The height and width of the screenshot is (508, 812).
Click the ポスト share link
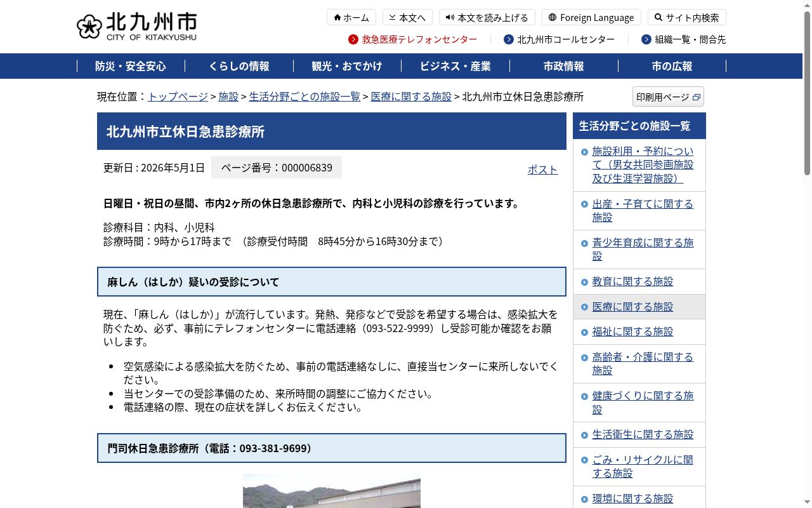pyautogui.click(x=543, y=170)
